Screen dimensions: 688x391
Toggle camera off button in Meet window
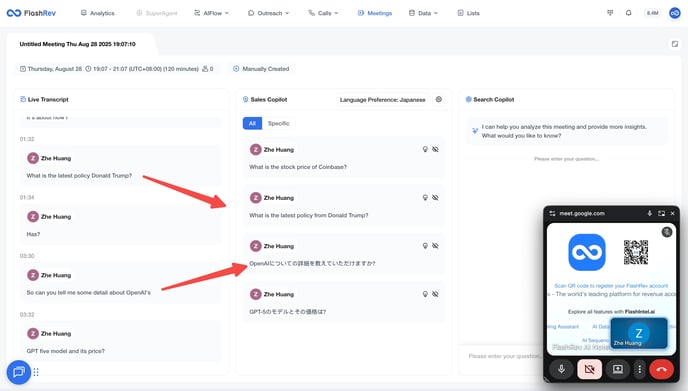coord(589,369)
